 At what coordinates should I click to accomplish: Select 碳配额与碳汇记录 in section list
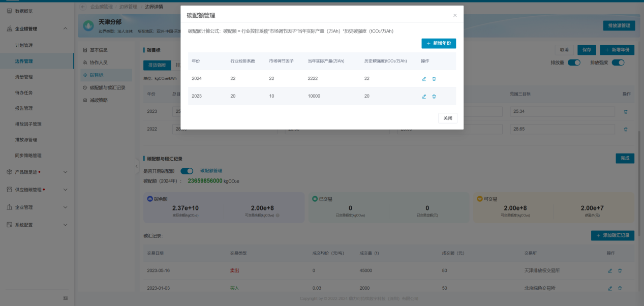(x=107, y=87)
